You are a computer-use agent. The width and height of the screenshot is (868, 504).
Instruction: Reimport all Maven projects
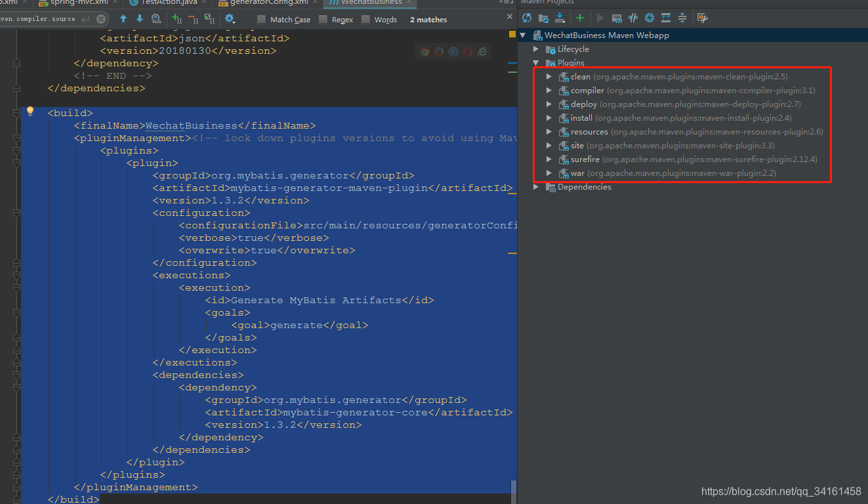click(527, 18)
